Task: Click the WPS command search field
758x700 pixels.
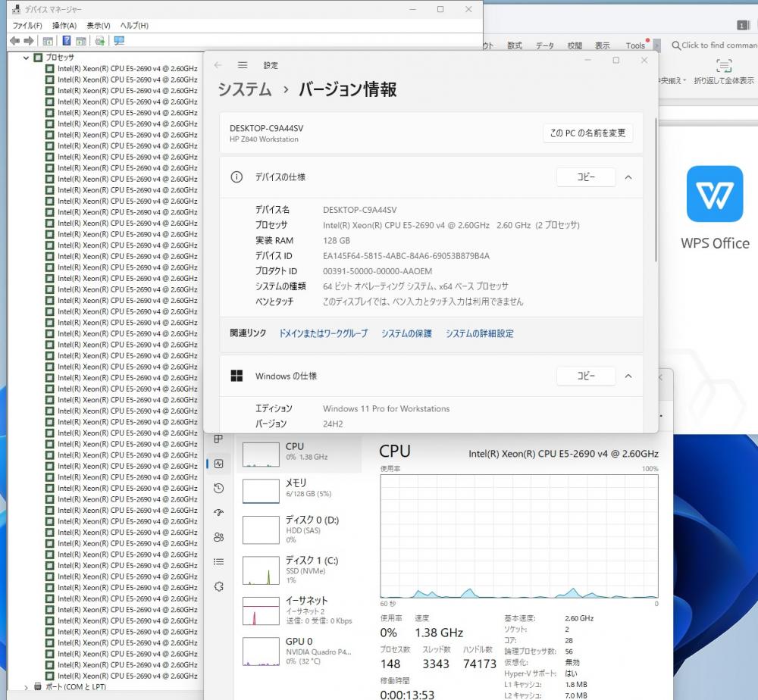Action: (x=715, y=45)
